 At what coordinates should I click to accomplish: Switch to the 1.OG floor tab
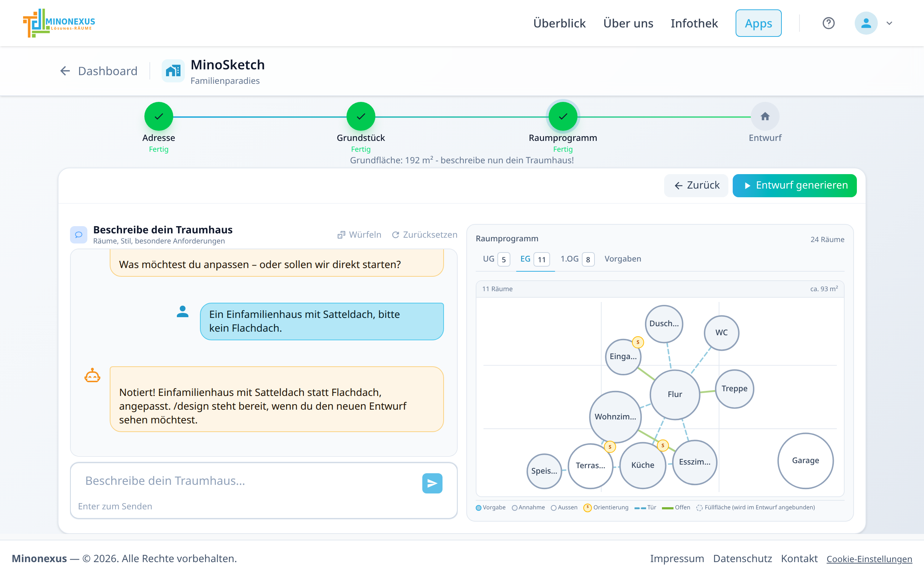[x=577, y=259]
